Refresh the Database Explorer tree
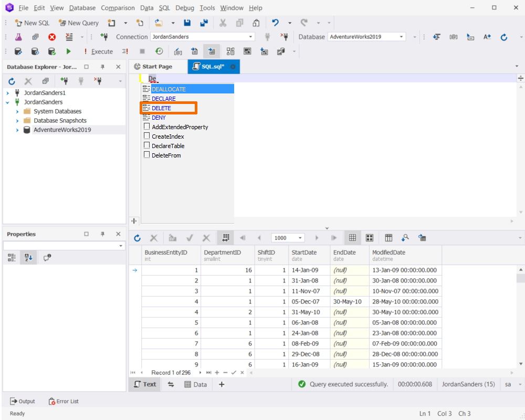 point(12,81)
